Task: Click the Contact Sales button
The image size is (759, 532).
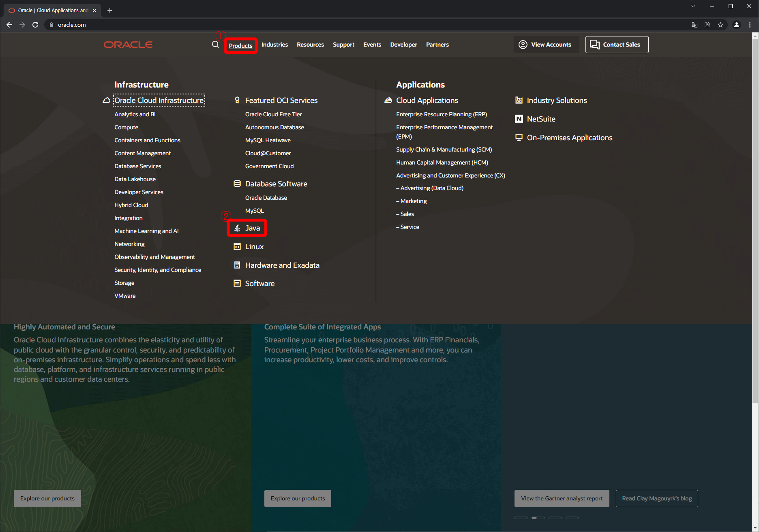Action: (x=617, y=45)
